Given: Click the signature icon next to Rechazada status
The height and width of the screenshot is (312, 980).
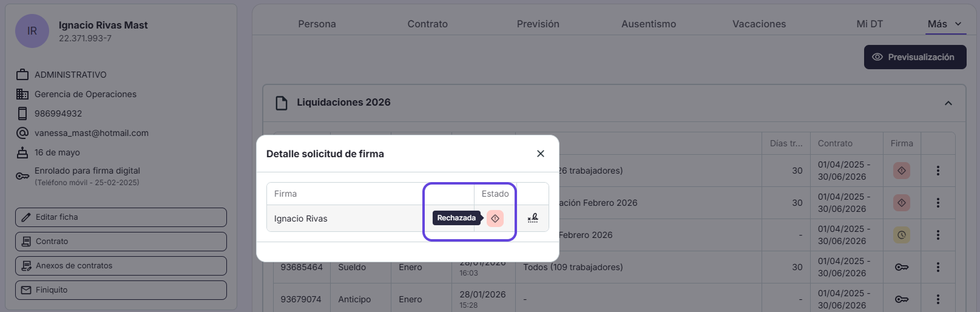Looking at the screenshot, I should coord(533,218).
